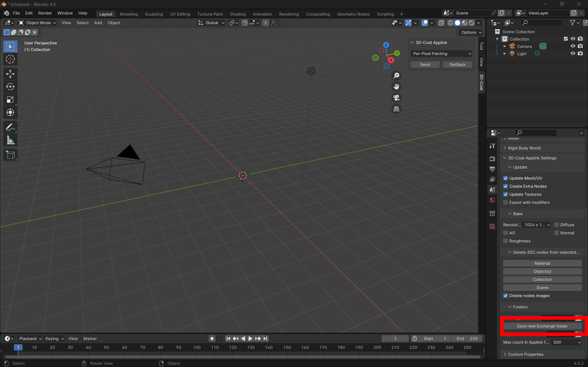Select the Rotate tool
This screenshot has height=367, width=588.
10,87
